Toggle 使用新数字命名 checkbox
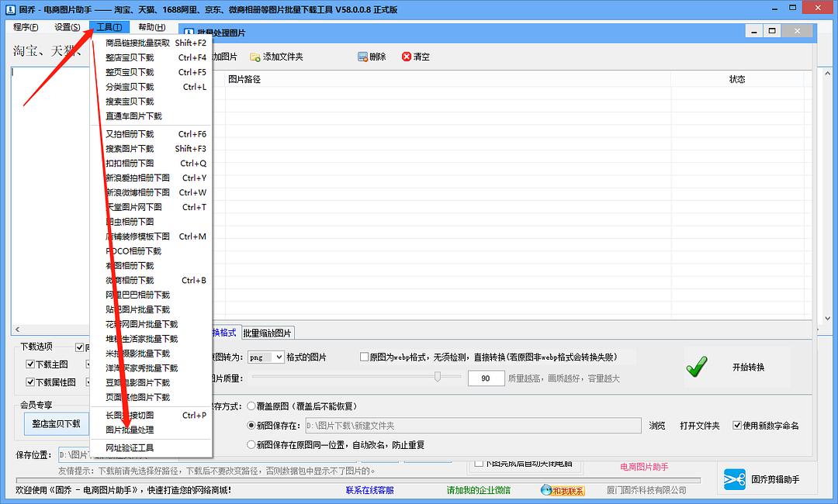Viewport: 838px width, 504px height. [x=737, y=426]
